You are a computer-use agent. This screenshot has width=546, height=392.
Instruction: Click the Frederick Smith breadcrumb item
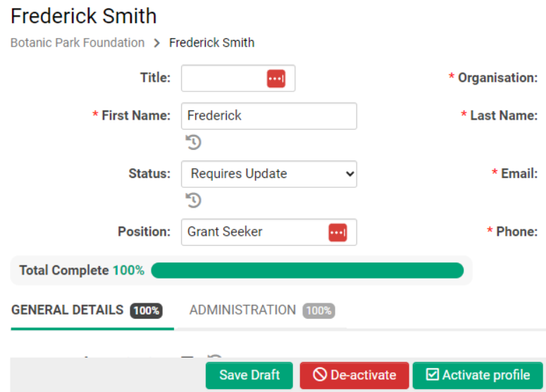(x=212, y=43)
